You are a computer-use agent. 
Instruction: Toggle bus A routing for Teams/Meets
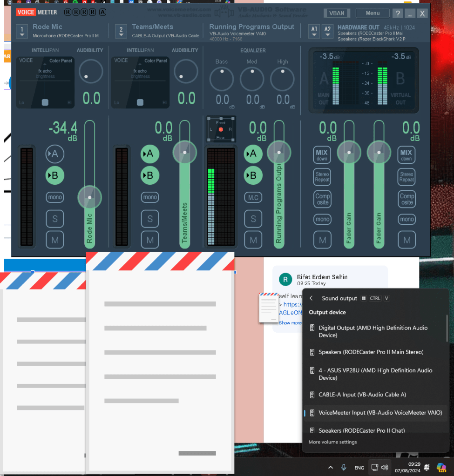click(150, 154)
